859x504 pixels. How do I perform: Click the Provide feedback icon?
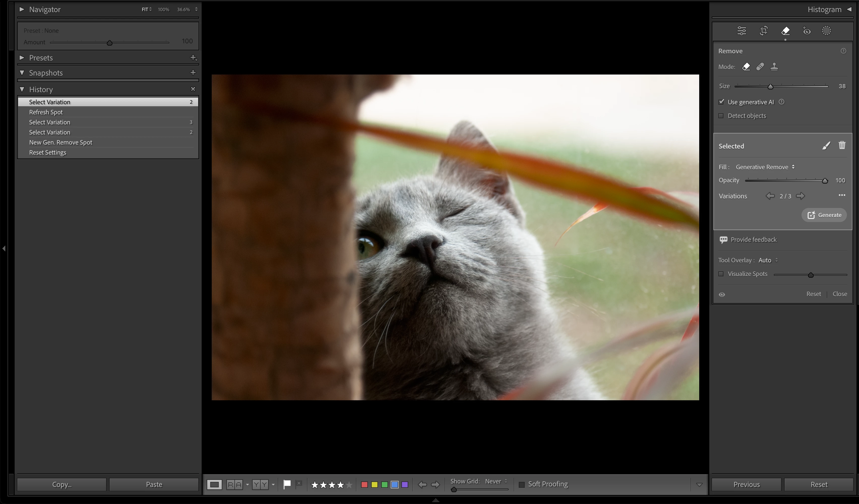pos(723,240)
